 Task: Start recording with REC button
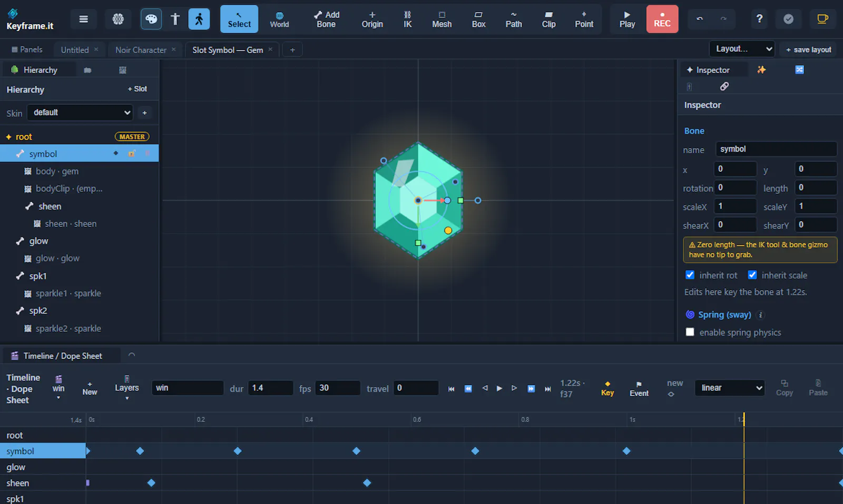pos(662,19)
